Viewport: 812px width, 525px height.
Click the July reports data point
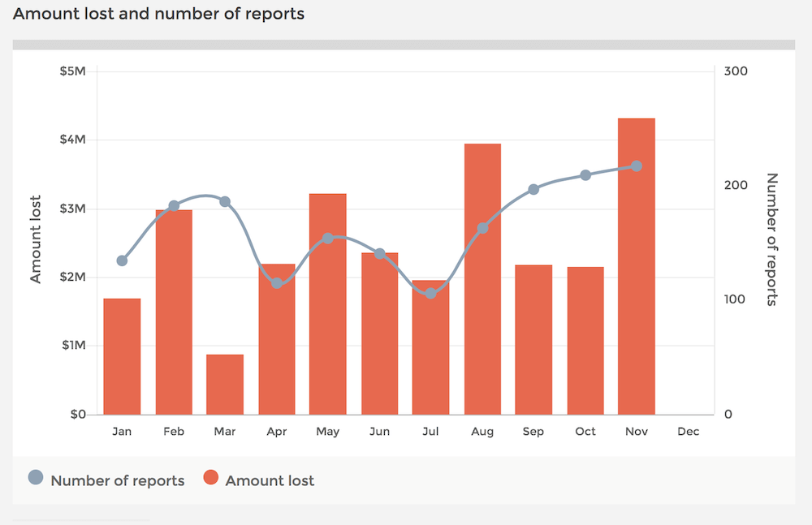tap(431, 293)
